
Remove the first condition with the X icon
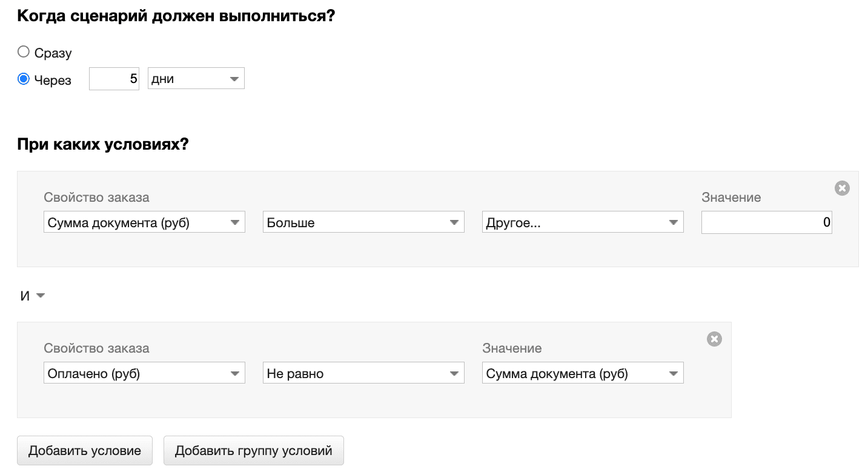[x=842, y=188]
